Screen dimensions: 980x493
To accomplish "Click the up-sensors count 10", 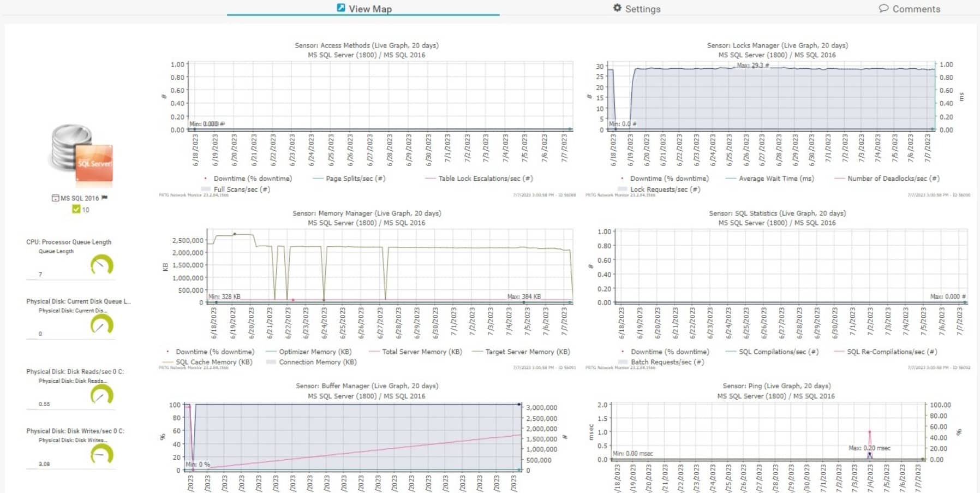I will [x=86, y=210].
